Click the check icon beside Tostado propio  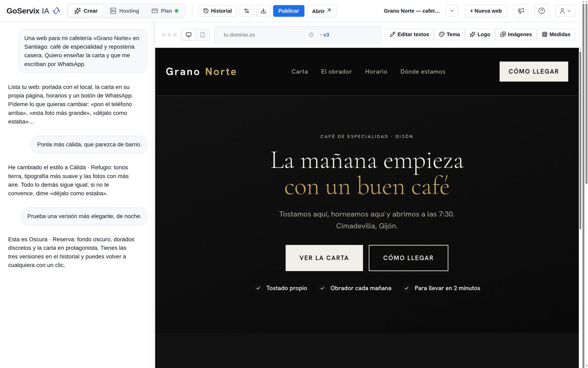click(x=258, y=288)
